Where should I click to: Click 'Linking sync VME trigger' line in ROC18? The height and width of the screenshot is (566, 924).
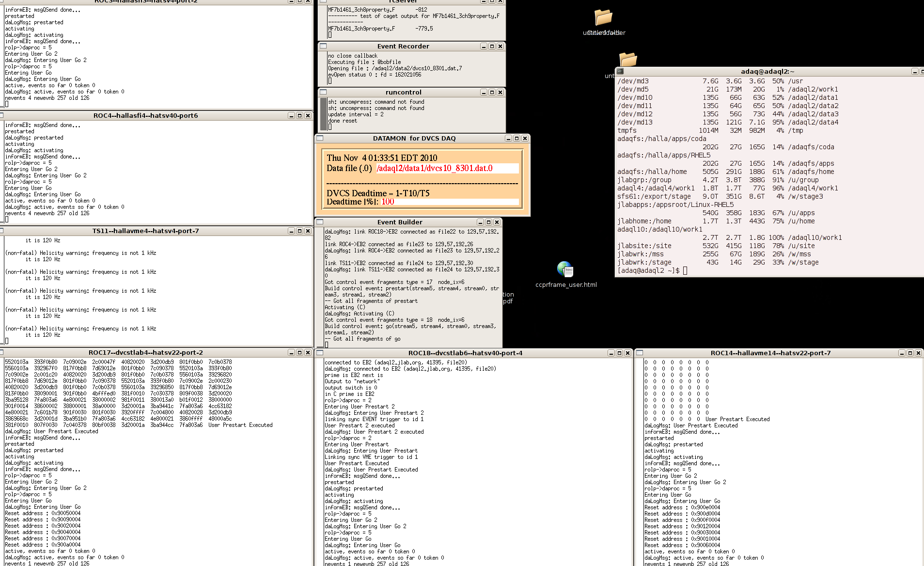[371, 457]
